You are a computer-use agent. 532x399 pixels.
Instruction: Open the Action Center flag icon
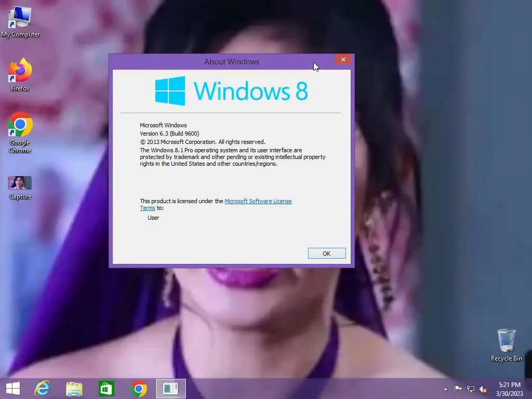point(458,389)
